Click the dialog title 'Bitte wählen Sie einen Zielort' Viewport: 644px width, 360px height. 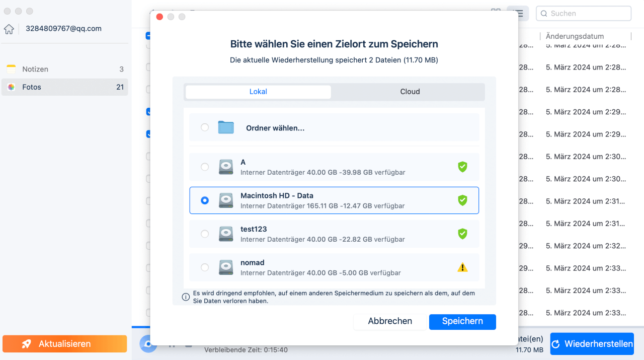(334, 44)
